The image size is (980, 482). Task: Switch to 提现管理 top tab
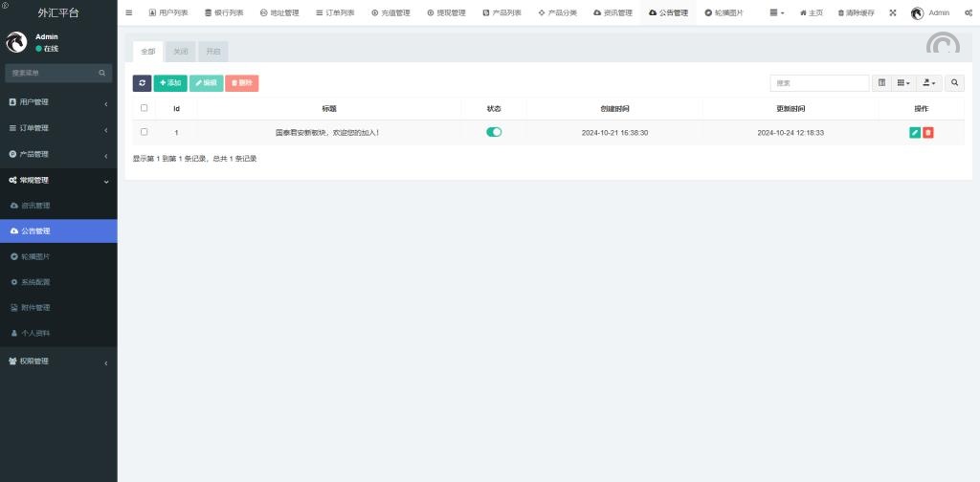(446, 12)
